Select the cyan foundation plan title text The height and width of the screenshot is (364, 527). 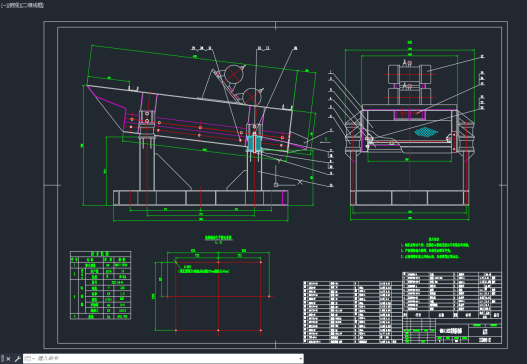click(218, 238)
